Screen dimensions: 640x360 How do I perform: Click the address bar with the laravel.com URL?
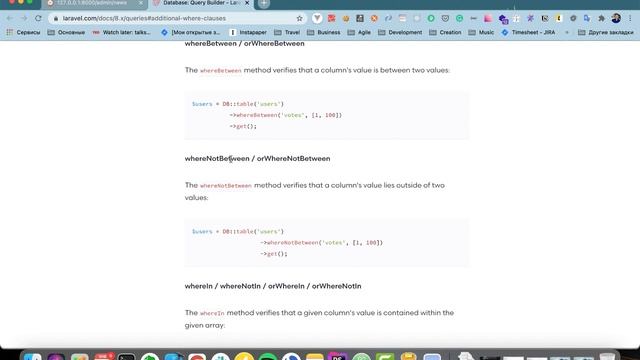click(176, 18)
